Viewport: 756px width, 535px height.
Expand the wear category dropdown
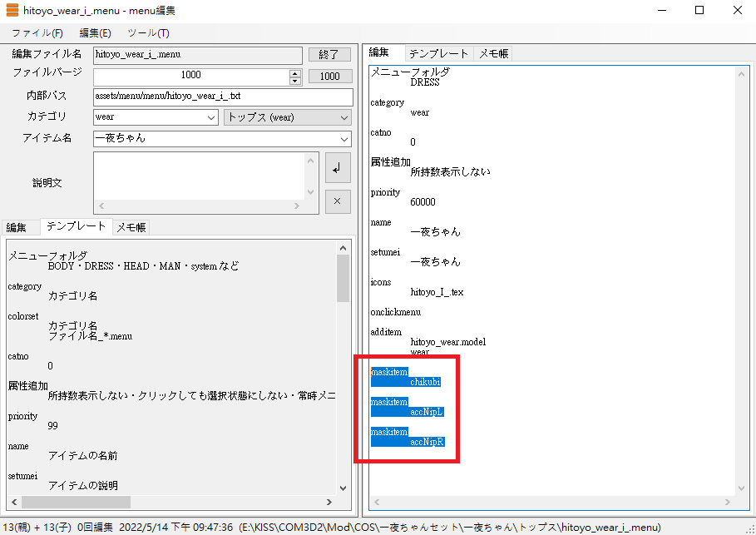coord(210,117)
